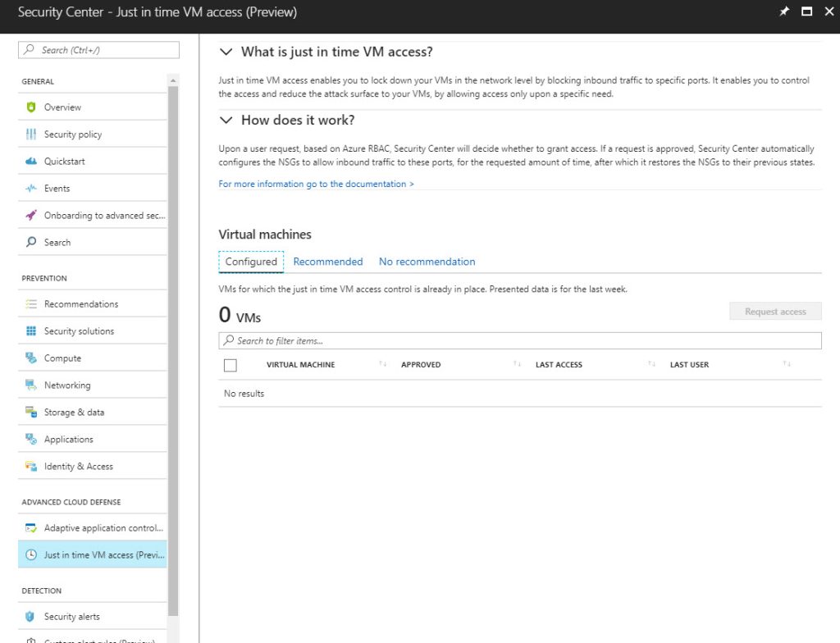Tick the select-all checkbox in table header
Image resolution: width=840 pixels, height=643 pixels.
[231, 365]
